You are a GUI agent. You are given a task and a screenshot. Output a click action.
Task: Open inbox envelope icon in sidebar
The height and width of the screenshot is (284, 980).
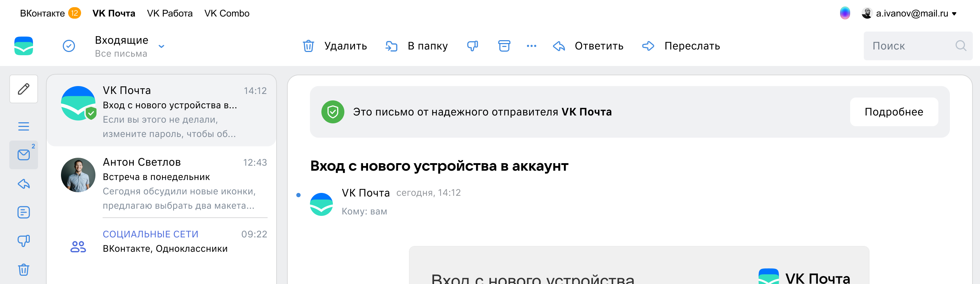pyautogui.click(x=24, y=155)
